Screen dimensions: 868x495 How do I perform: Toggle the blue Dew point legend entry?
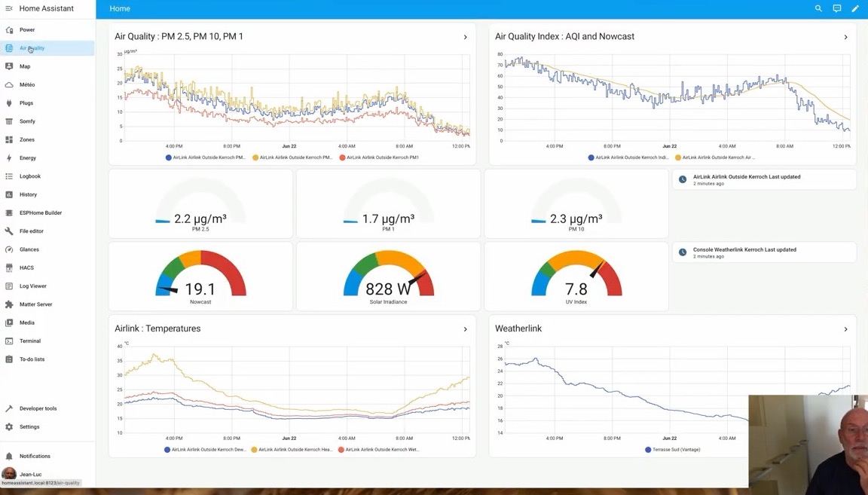[205, 450]
